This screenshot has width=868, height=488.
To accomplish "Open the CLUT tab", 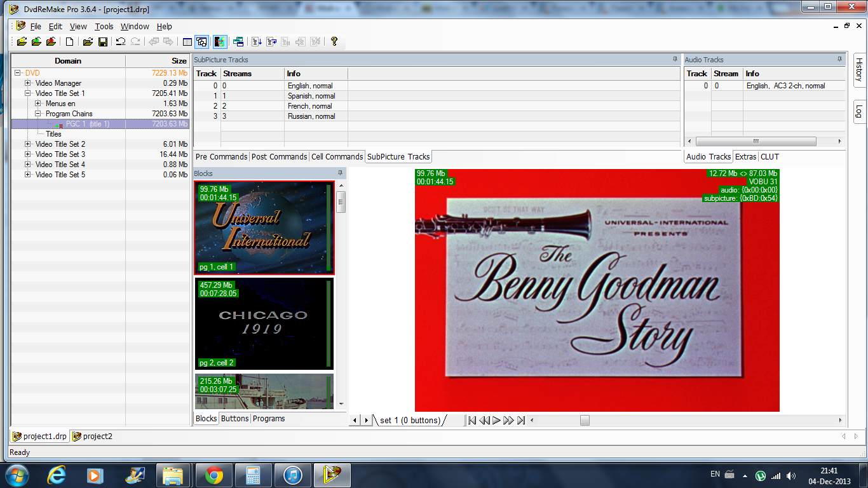I will 770,157.
